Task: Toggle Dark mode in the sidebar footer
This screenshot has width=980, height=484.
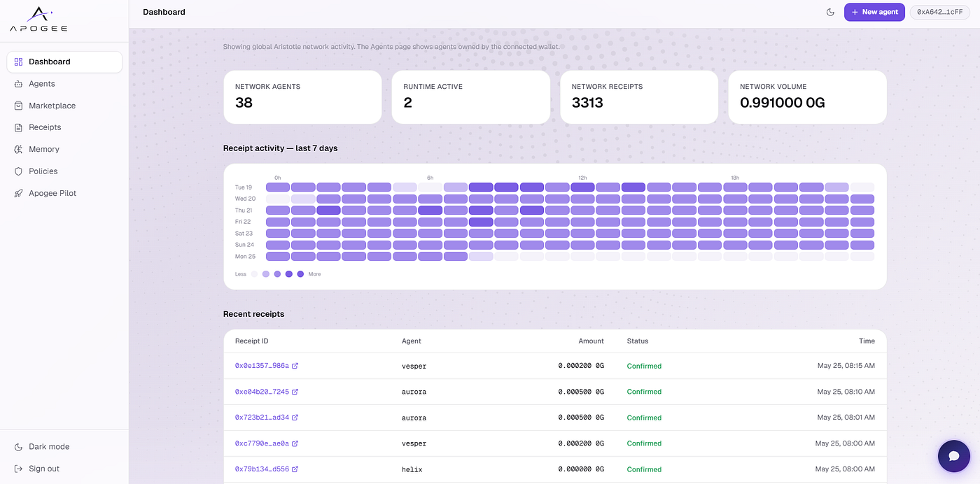Action: point(64,447)
